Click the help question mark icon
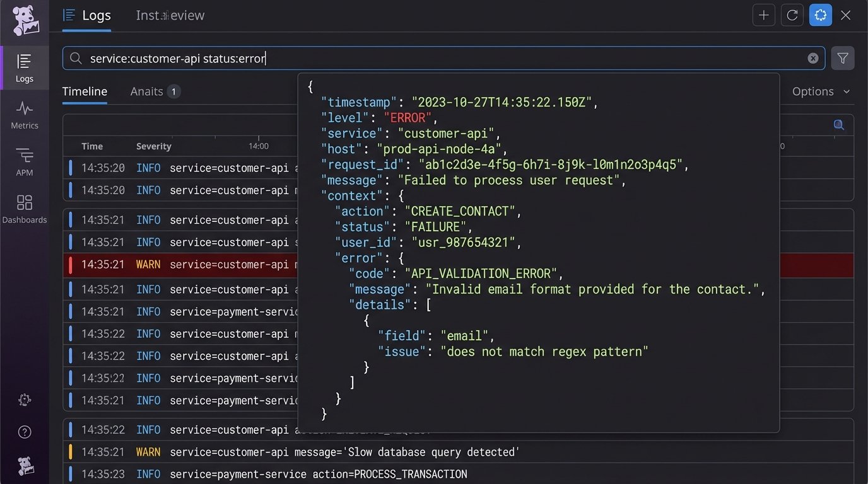This screenshot has height=484, width=868. click(24, 432)
